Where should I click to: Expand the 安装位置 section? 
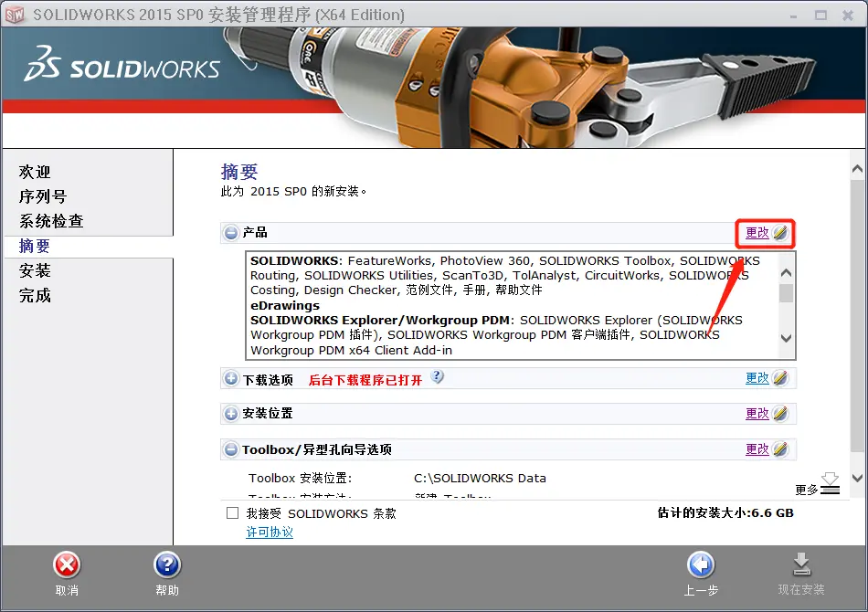(231, 414)
